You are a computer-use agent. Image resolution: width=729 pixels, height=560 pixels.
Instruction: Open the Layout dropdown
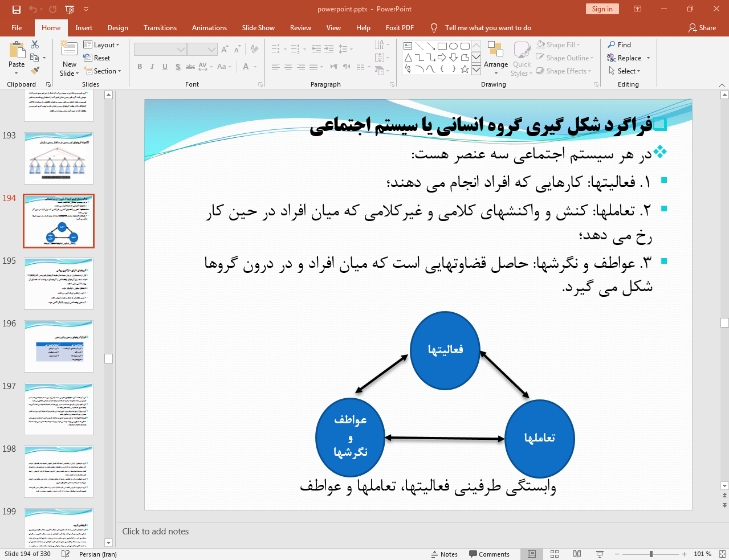101,45
